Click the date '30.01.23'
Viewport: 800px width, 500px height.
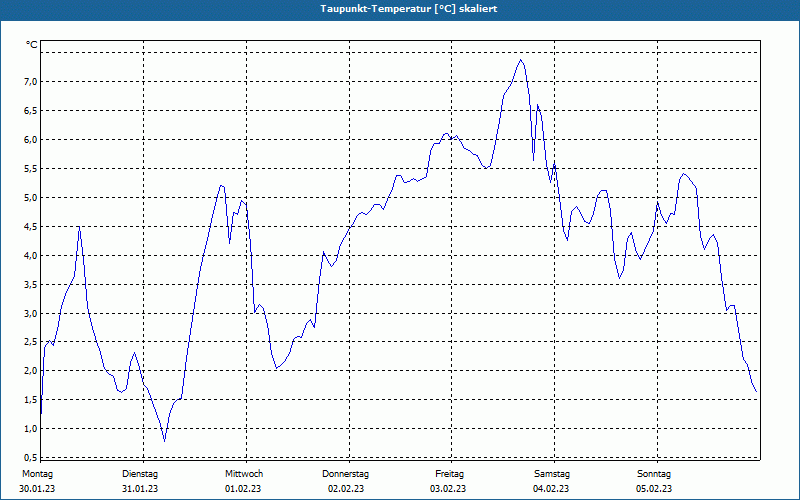click(x=37, y=489)
